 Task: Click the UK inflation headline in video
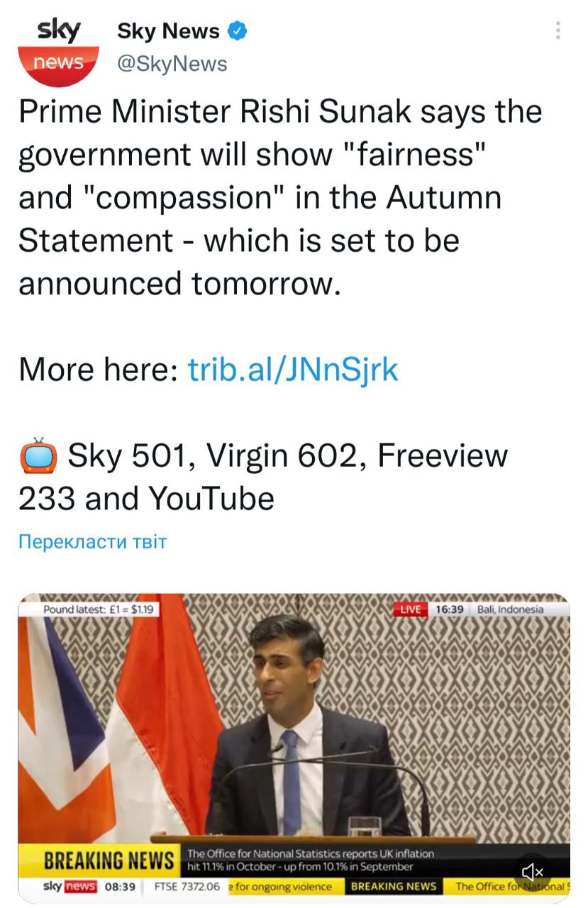(309, 860)
